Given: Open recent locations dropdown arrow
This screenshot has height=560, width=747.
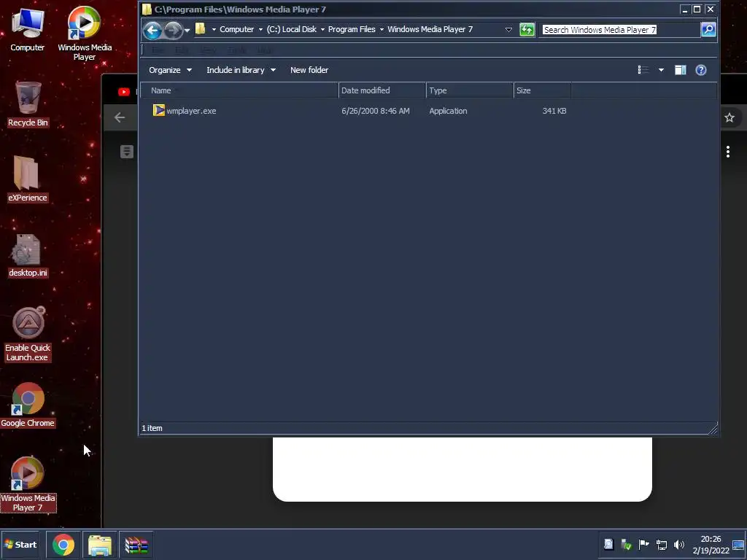Looking at the screenshot, I should coord(187,31).
